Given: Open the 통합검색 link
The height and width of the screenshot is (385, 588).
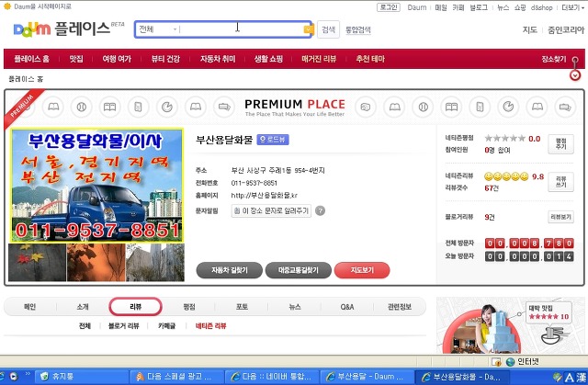Looking at the screenshot, I should click(358, 29).
